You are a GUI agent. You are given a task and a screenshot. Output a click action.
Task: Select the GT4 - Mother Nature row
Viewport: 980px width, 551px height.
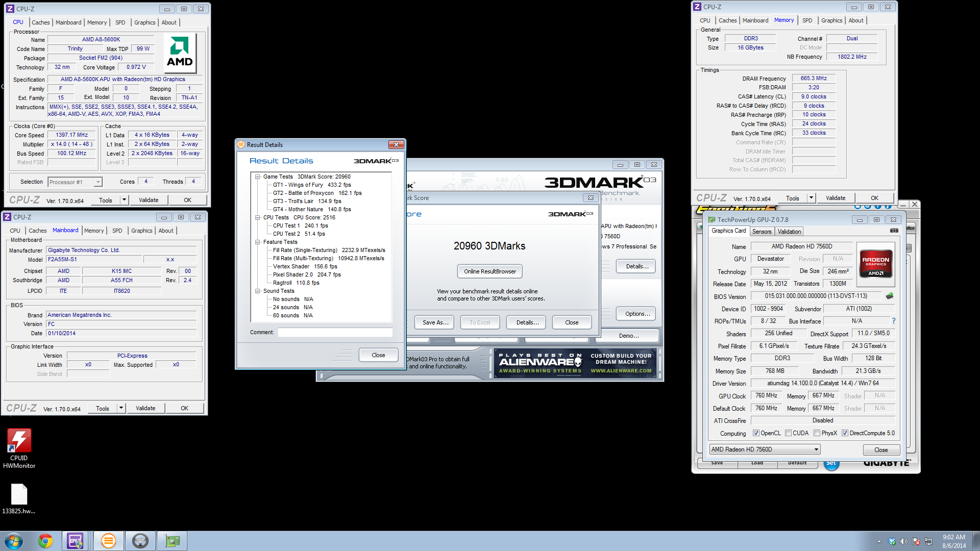[x=312, y=209]
